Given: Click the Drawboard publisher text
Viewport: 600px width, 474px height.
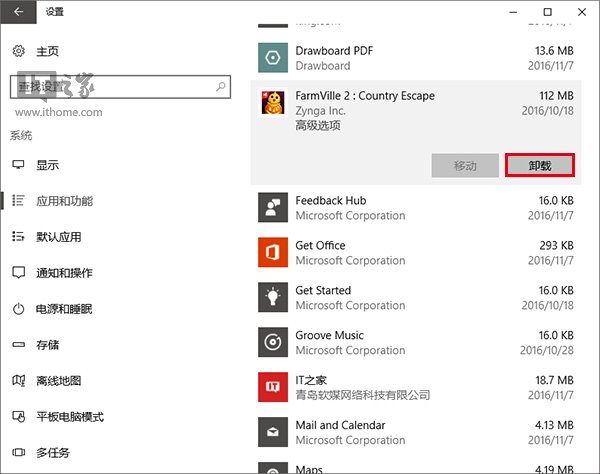Looking at the screenshot, I should point(323,66).
